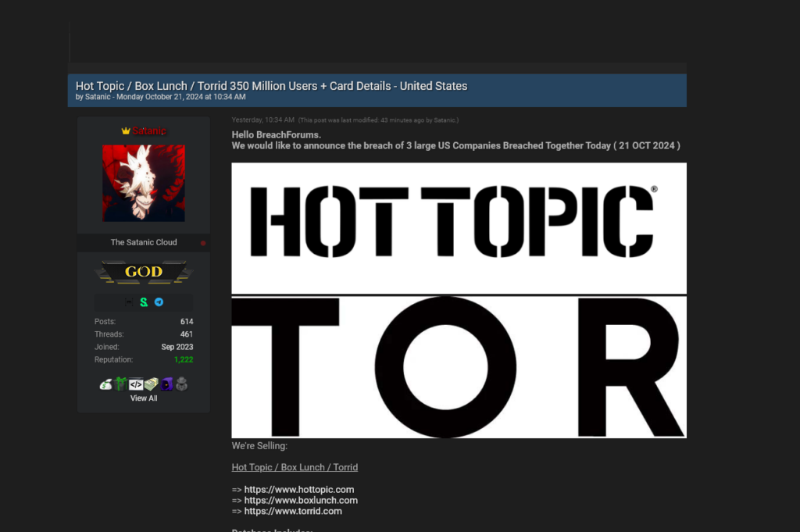Open the Matrix contact icon

pyautogui.click(x=129, y=302)
